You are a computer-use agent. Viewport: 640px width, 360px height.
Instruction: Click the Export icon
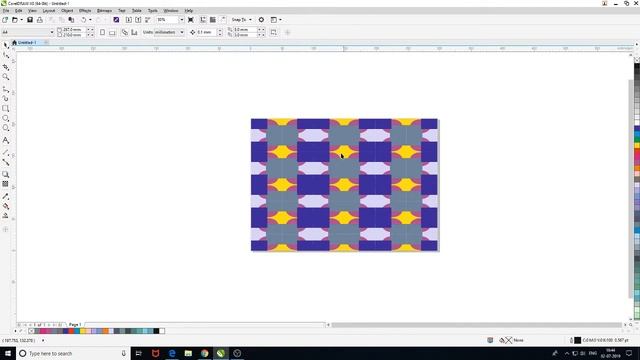coord(138,20)
